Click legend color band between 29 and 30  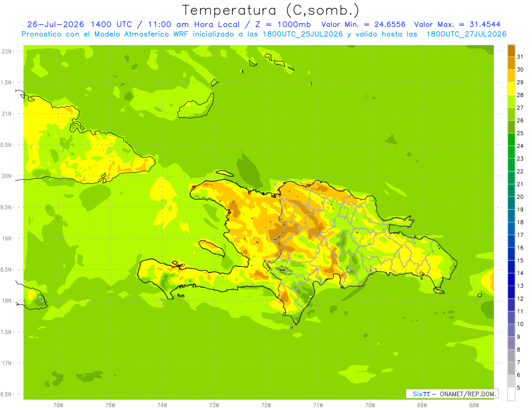511,76
